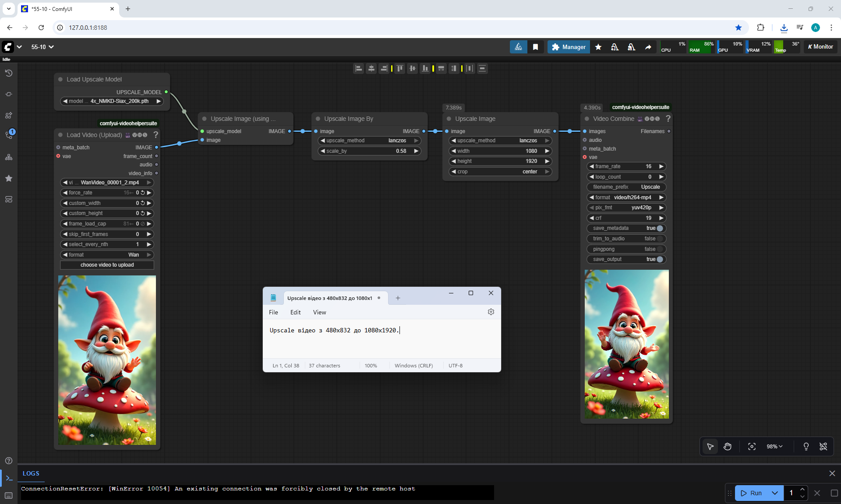Open the queue history sidebar icon
The width and height of the screenshot is (841, 504).
coord(9,73)
